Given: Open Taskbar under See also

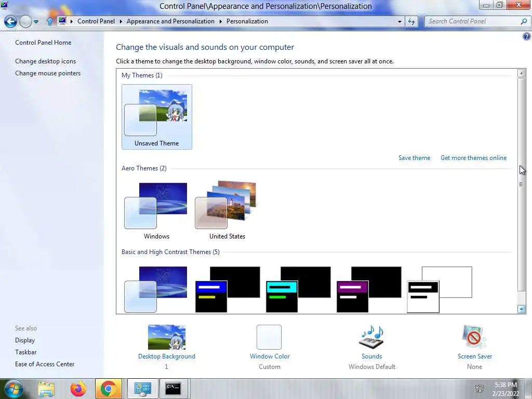Looking at the screenshot, I should (x=25, y=352).
